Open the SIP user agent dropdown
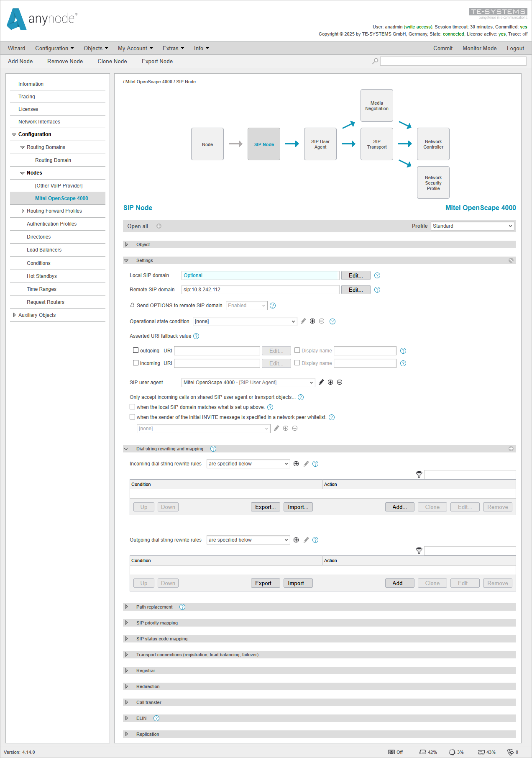Screen dimensions: 532x758 pos(248,383)
